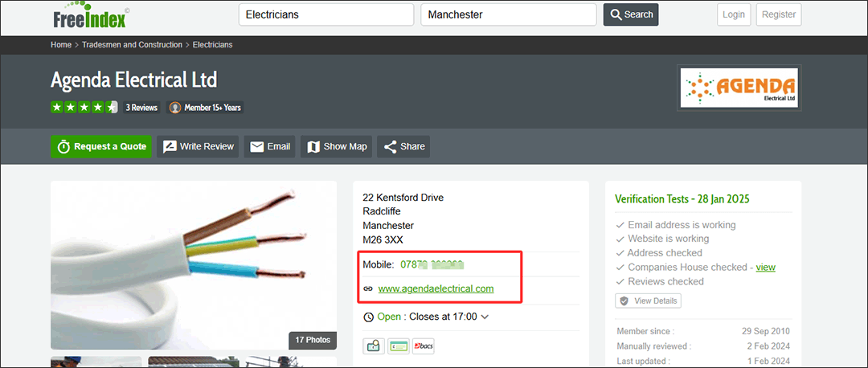The height and width of the screenshot is (368, 868).
Task: Open the 3 Reviews badge
Action: click(141, 108)
